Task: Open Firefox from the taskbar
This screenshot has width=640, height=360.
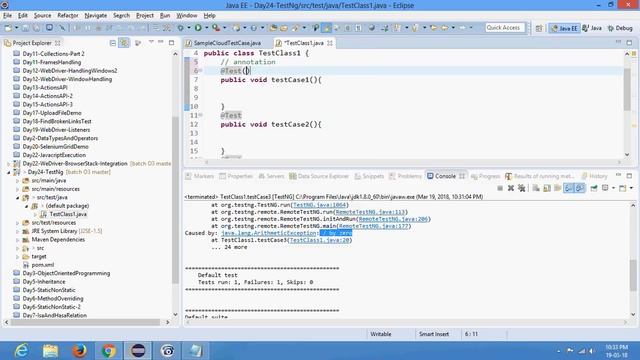Action: (x=79, y=351)
